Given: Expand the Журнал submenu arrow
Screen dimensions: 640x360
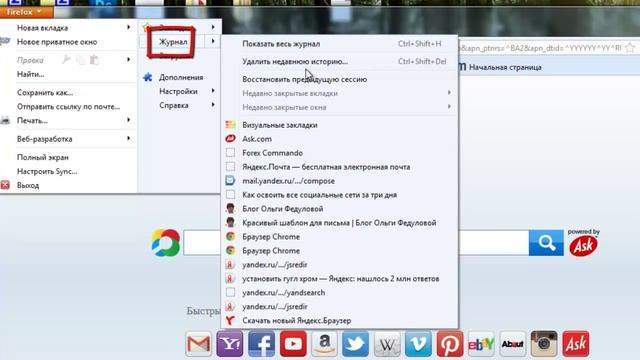Looking at the screenshot, I should tap(213, 41).
